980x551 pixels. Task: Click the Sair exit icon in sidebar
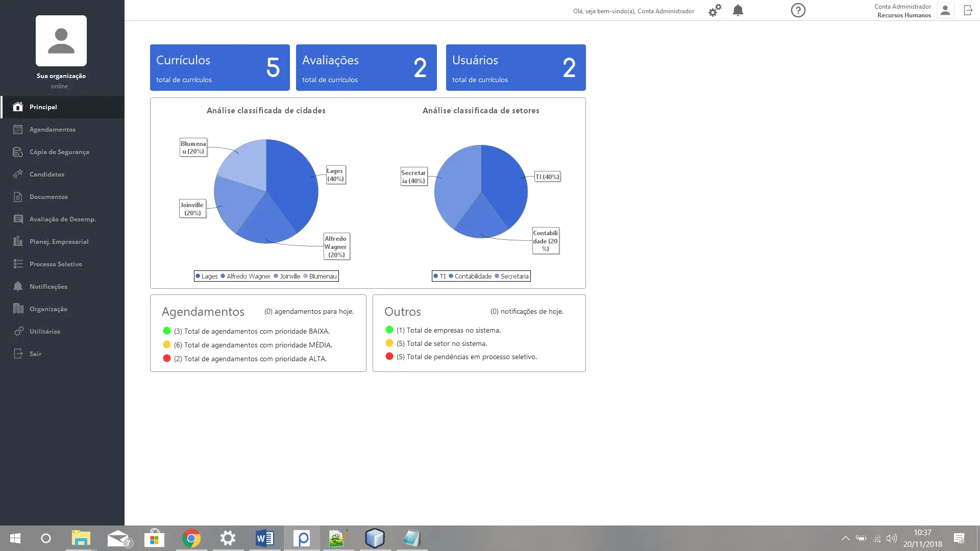[x=18, y=354]
